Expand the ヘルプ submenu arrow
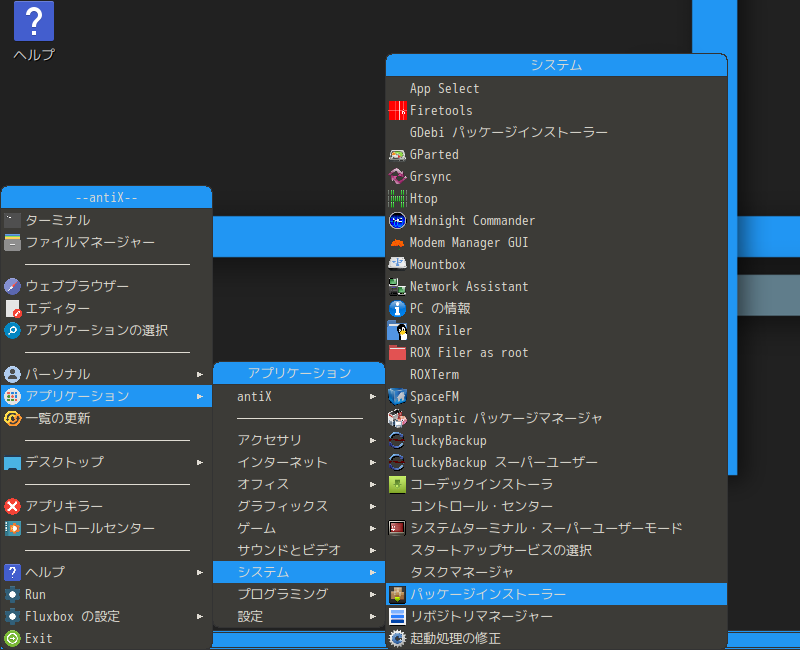Image resolution: width=800 pixels, height=650 pixels. [x=200, y=572]
